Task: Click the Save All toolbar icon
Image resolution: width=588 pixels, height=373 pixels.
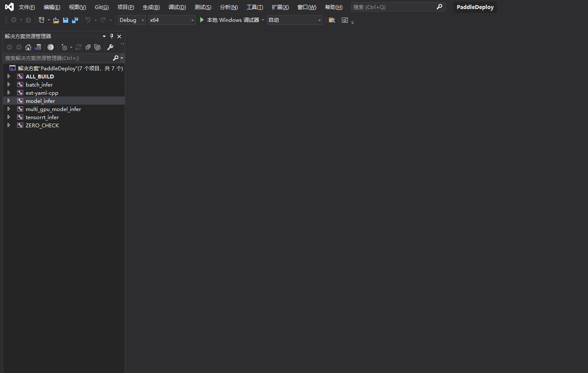Action: point(75,20)
